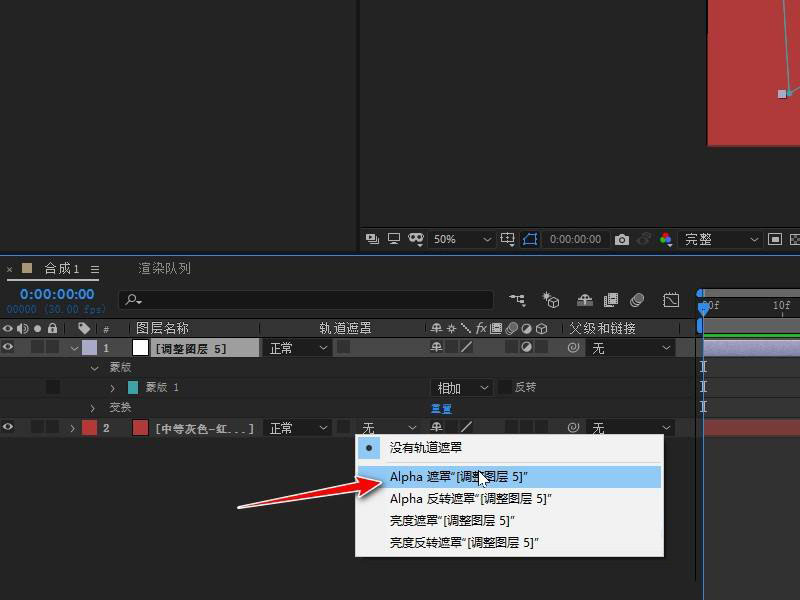Image resolution: width=800 pixels, height=600 pixels.
Task: Lock the 中等灰色-红 layer
Action: 52,427
